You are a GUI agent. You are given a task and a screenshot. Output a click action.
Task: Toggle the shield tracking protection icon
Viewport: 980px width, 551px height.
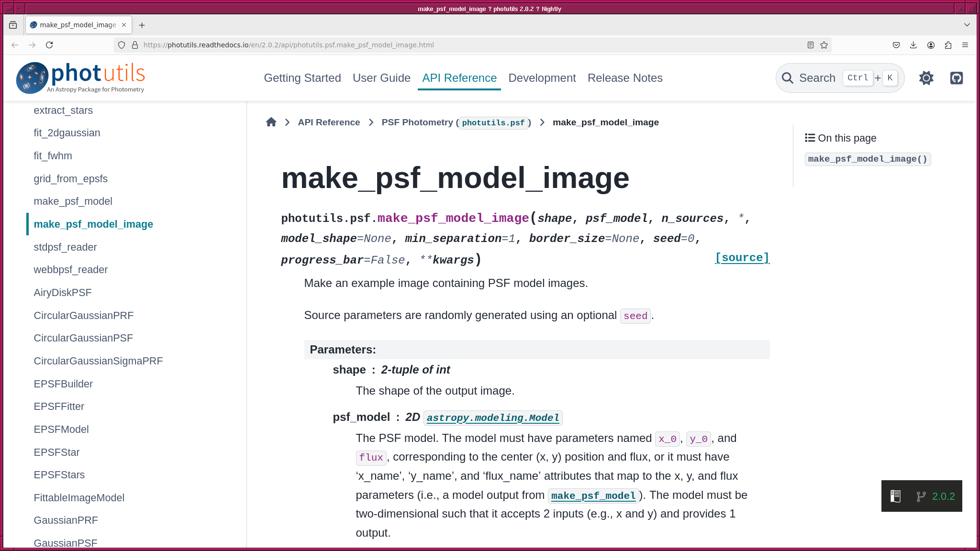(122, 45)
